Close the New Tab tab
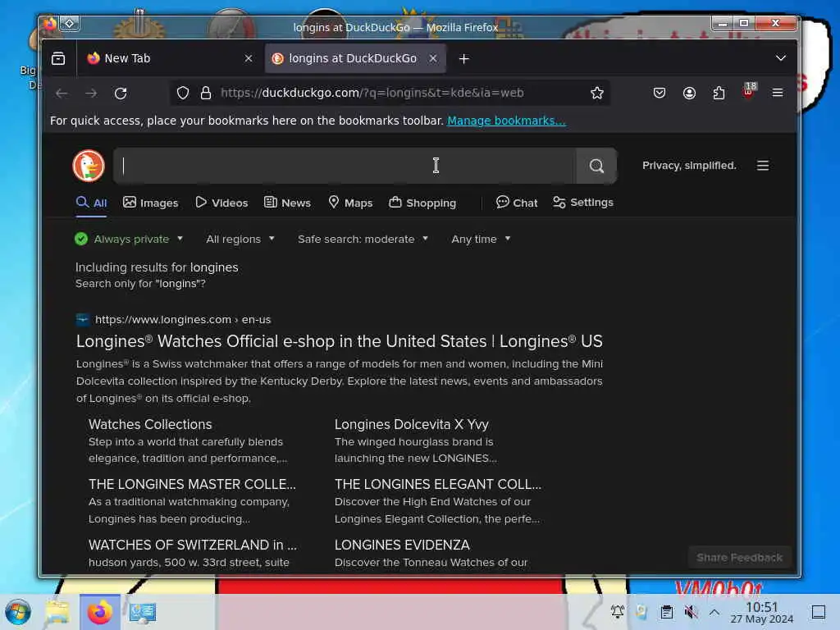840x630 pixels. tap(249, 58)
